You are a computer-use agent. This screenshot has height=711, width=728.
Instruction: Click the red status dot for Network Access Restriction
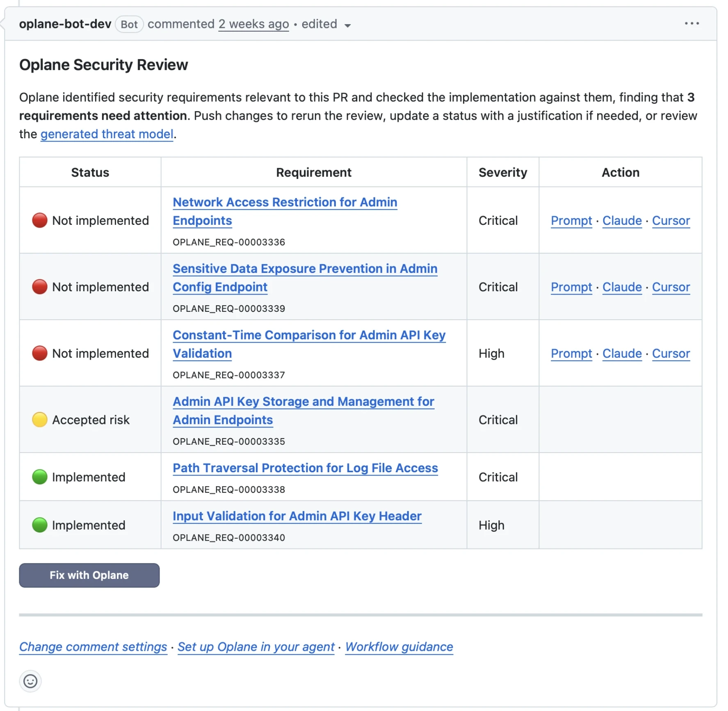pos(40,220)
